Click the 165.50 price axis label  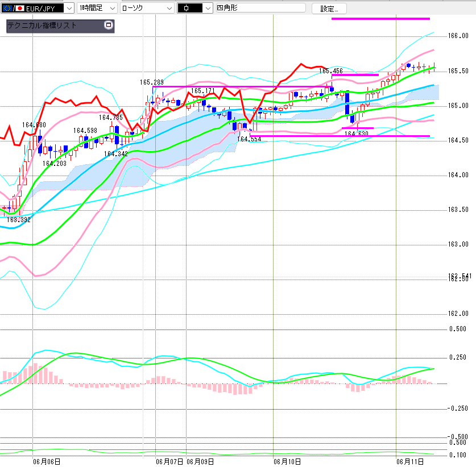pos(458,71)
